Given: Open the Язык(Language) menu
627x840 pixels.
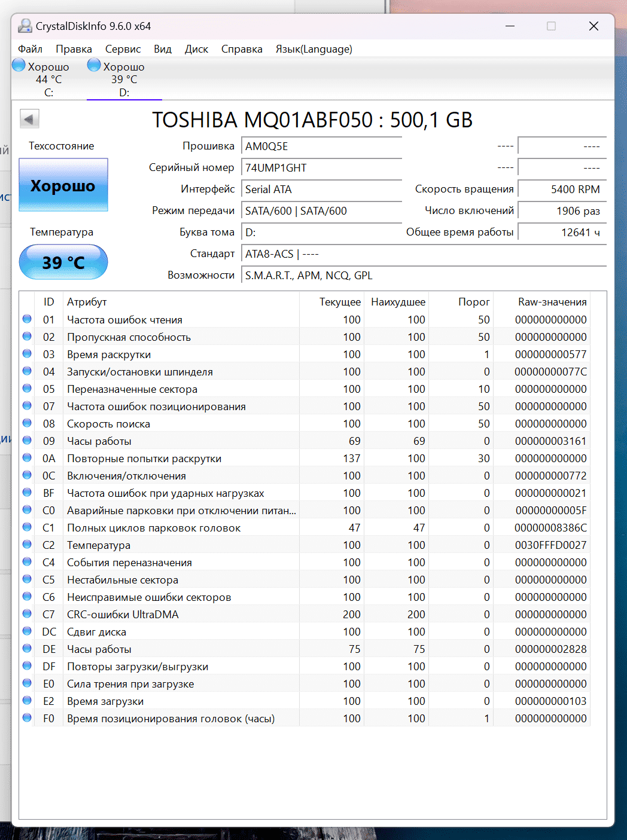Looking at the screenshot, I should click(x=313, y=49).
